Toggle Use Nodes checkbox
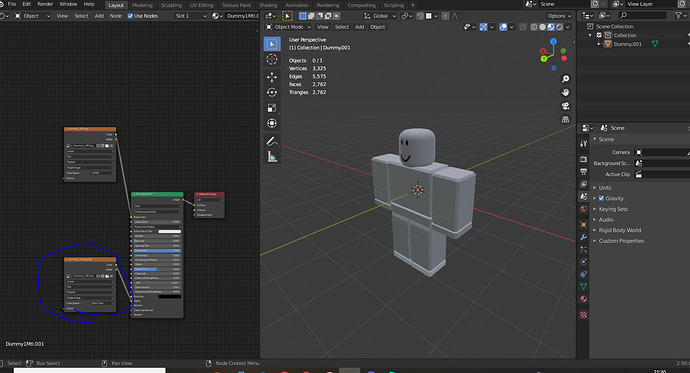Viewport: 690px width, 373px height. pyautogui.click(x=130, y=16)
